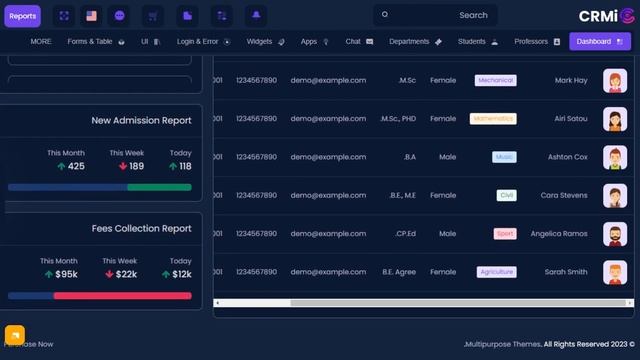
Task: Click the B.E. Agree degree cell
Action: click(399, 272)
